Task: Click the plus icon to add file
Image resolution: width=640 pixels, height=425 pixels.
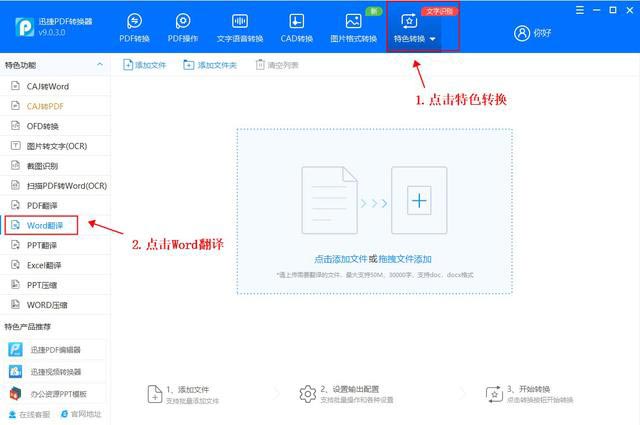Action: [x=419, y=200]
